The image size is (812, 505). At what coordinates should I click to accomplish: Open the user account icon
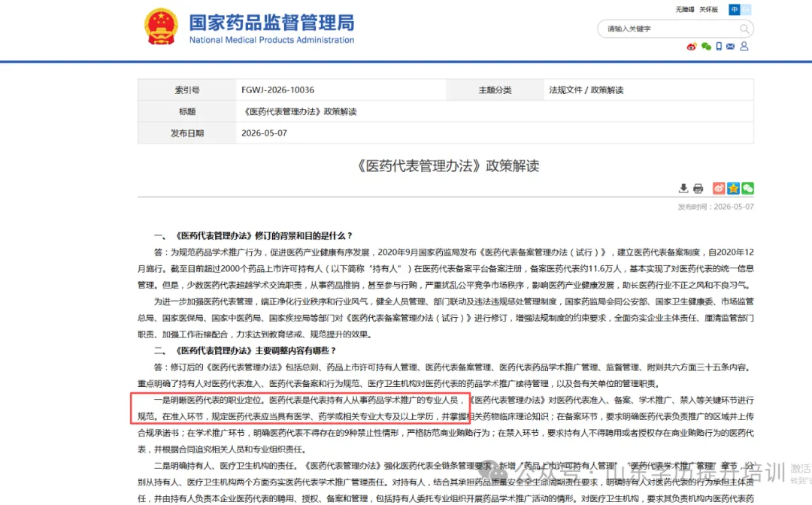point(744,47)
